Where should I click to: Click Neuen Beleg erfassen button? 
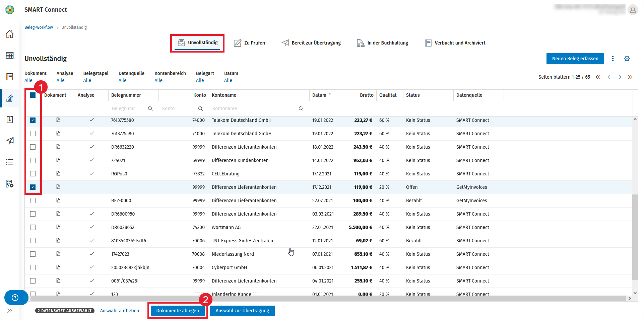(x=575, y=59)
